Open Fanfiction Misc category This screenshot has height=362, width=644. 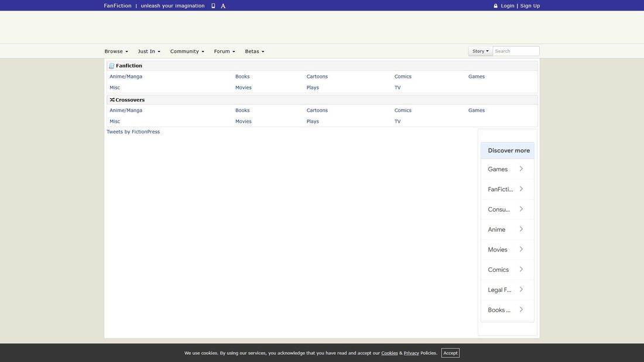click(115, 87)
